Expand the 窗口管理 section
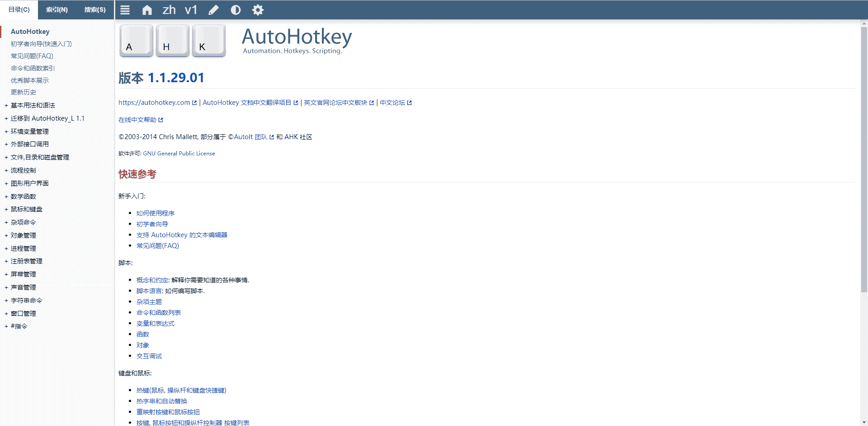Image resolution: width=868 pixels, height=426 pixels. point(6,314)
